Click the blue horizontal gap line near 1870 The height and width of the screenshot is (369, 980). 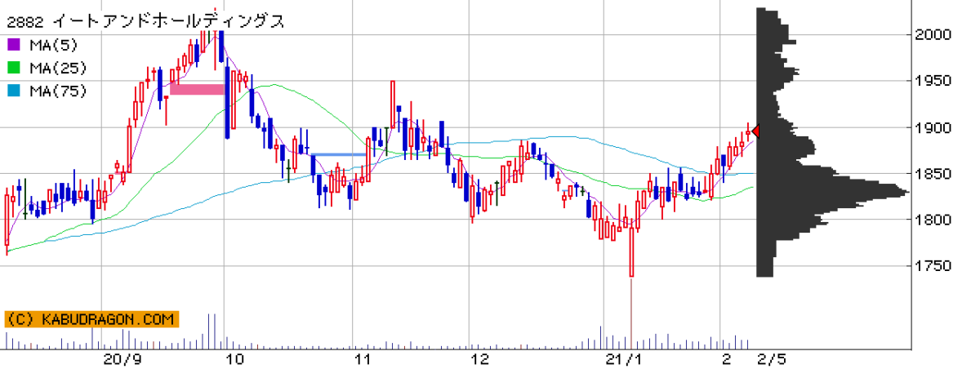pyautogui.click(x=339, y=154)
